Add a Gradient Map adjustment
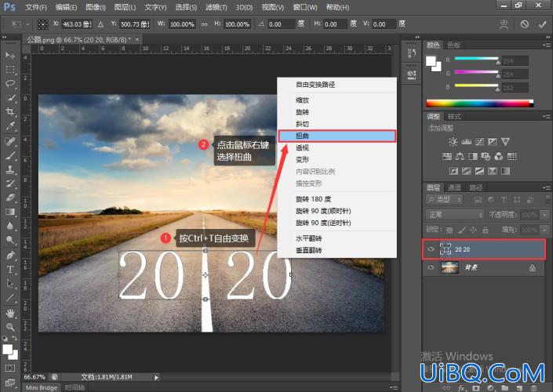553x392 pixels. click(505, 171)
